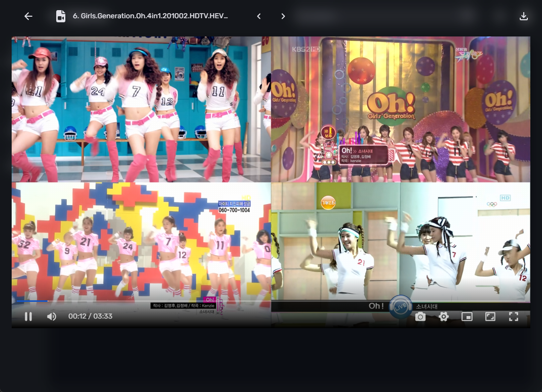542x392 pixels.
Task: Open the previous file with left chevron
Action: [x=259, y=16]
